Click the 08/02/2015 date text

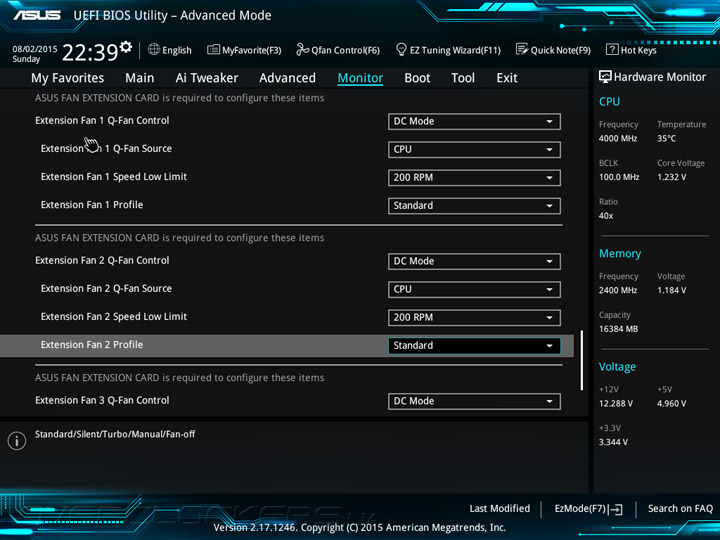pyautogui.click(x=35, y=49)
